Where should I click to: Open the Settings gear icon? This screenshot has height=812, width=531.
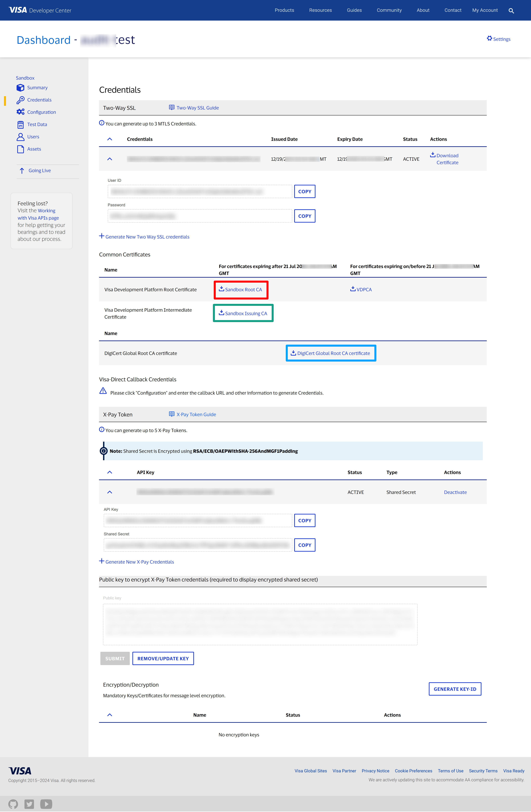489,38
